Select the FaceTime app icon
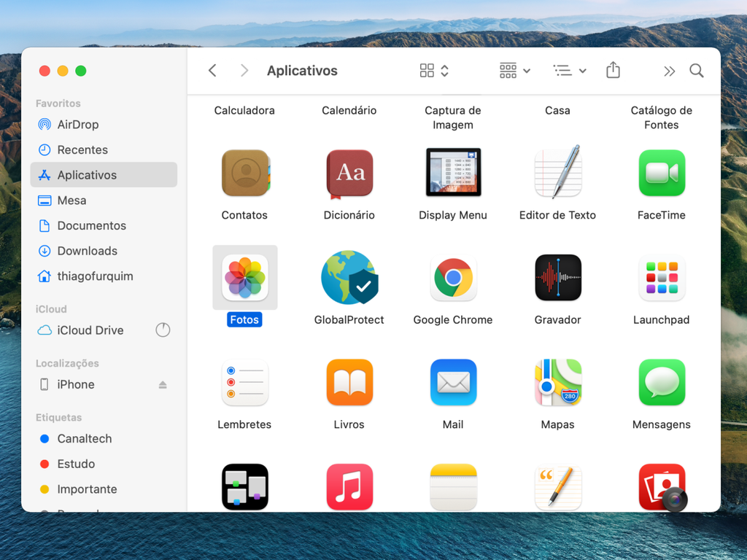This screenshot has height=560, width=747. tap(662, 173)
